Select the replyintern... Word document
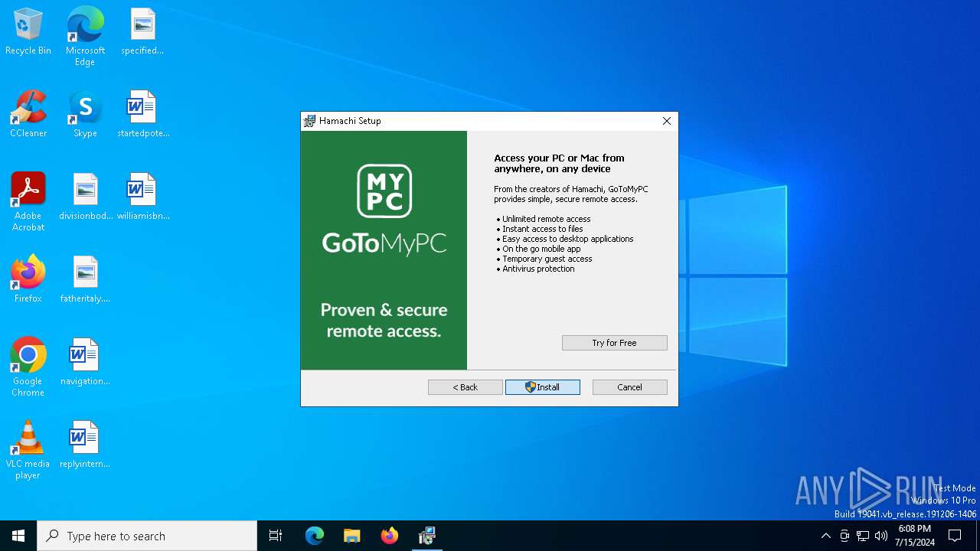 (x=85, y=445)
